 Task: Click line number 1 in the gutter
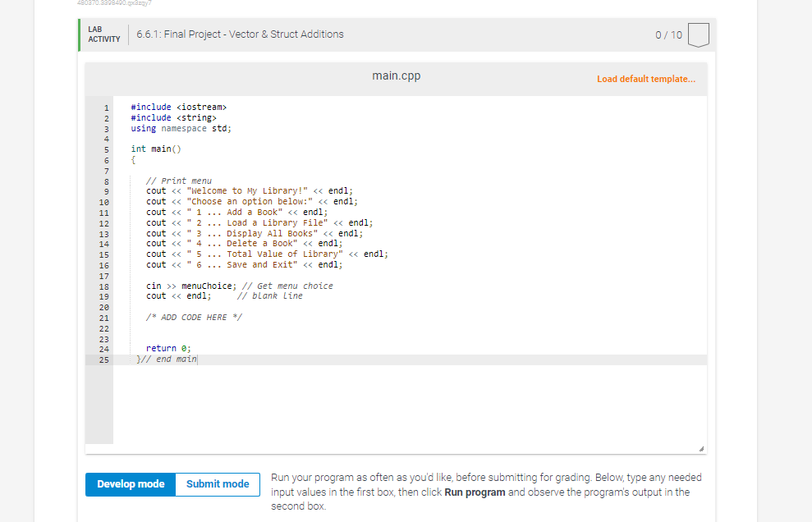tap(106, 108)
